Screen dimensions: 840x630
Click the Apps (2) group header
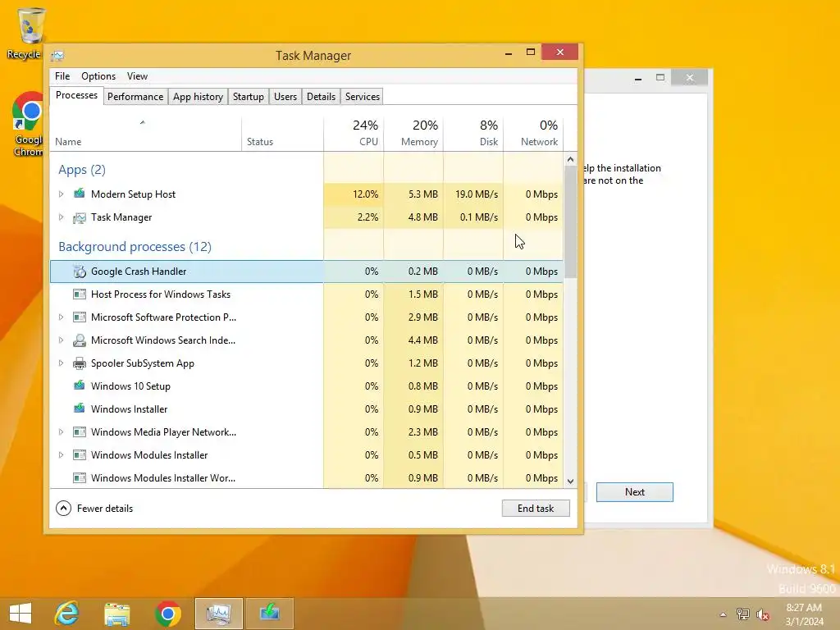[x=82, y=170]
